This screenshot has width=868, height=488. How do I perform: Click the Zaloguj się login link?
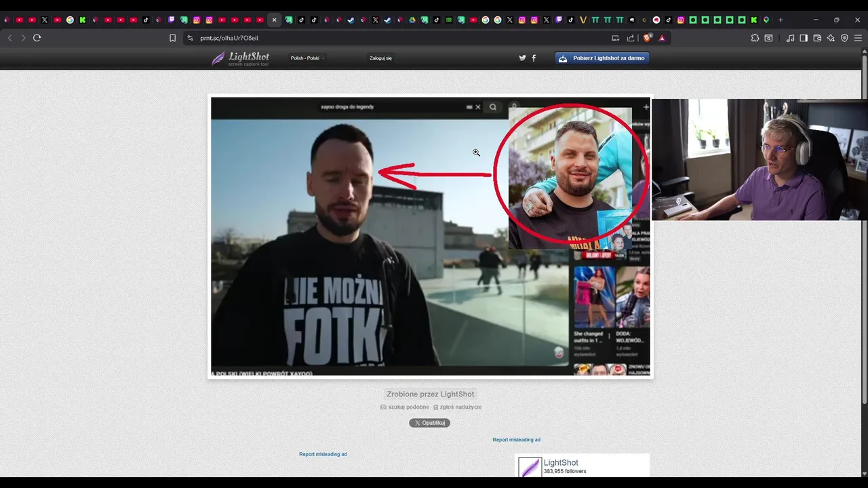380,58
